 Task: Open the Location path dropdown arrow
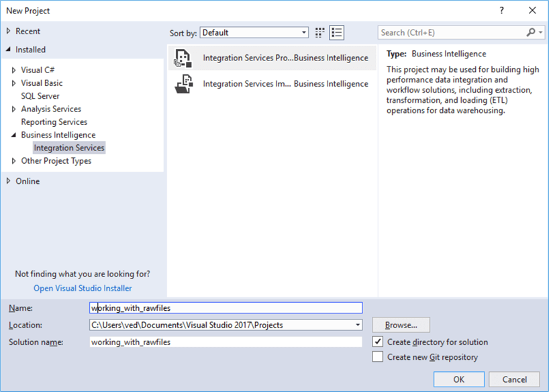tap(358, 325)
